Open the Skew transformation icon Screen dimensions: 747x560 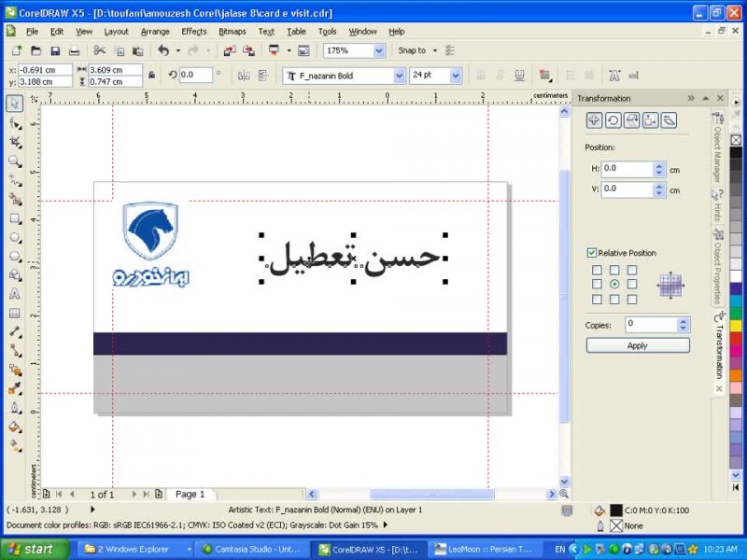(x=669, y=119)
